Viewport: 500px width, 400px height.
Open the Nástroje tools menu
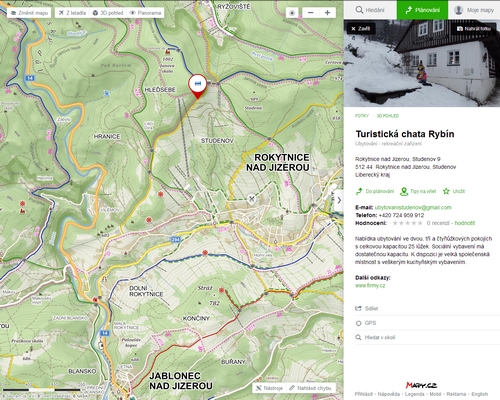(x=269, y=388)
